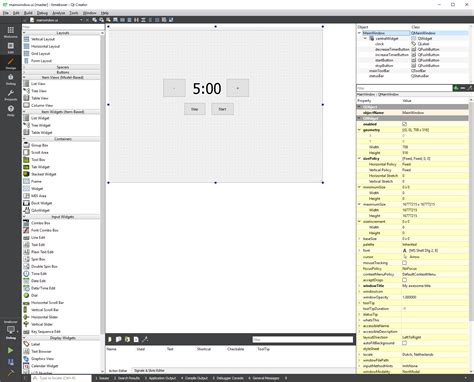
Task: Select increaseTimerButton in object tree
Action: pos(392,55)
